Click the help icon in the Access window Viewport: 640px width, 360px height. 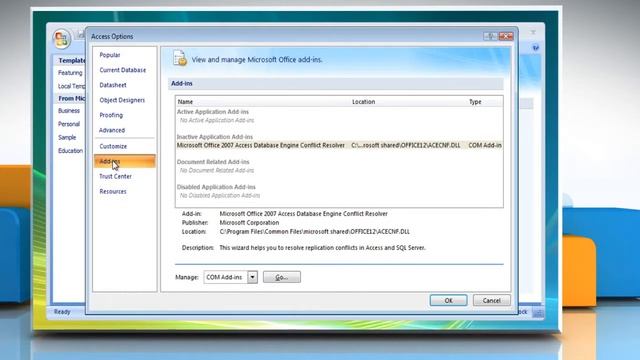[536, 48]
